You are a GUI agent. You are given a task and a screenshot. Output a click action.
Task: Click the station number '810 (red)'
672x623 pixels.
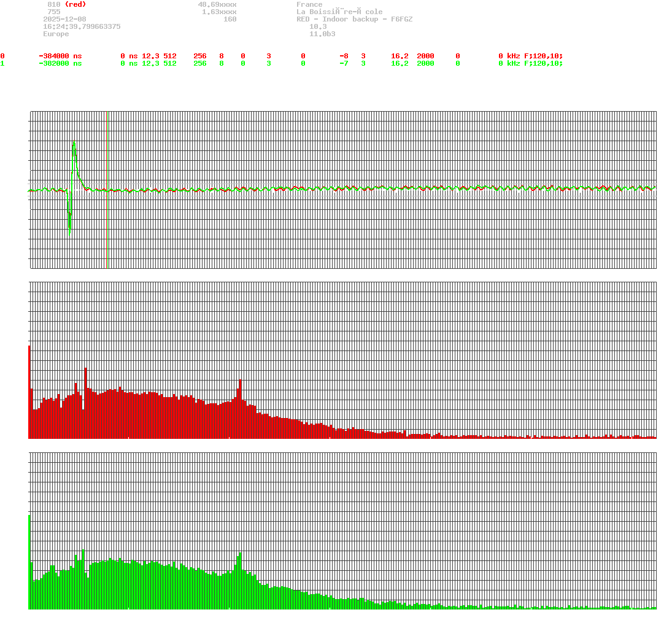[66, 4]
